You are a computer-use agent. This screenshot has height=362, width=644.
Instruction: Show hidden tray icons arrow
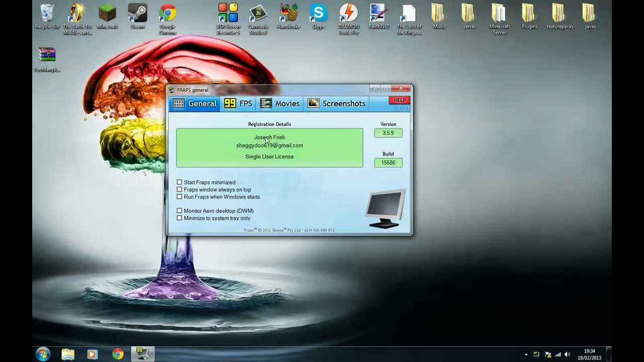point(526,354)
